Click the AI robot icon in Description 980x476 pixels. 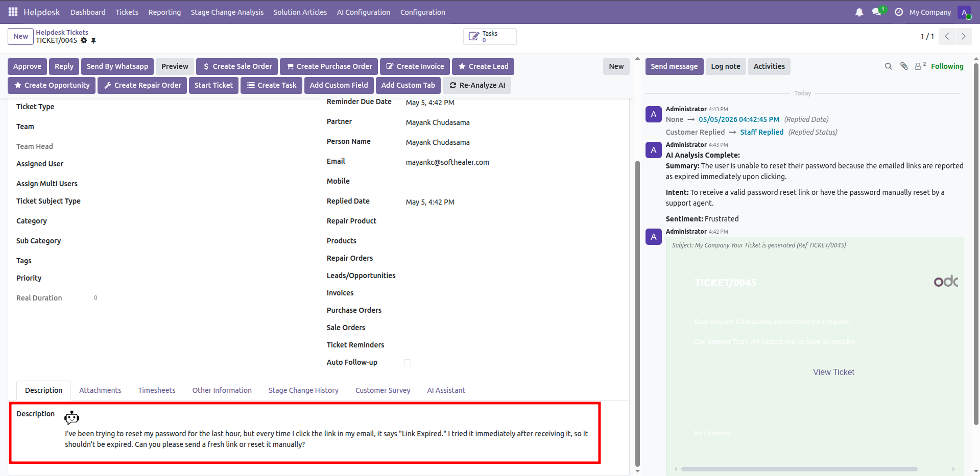tap(71, 418)
